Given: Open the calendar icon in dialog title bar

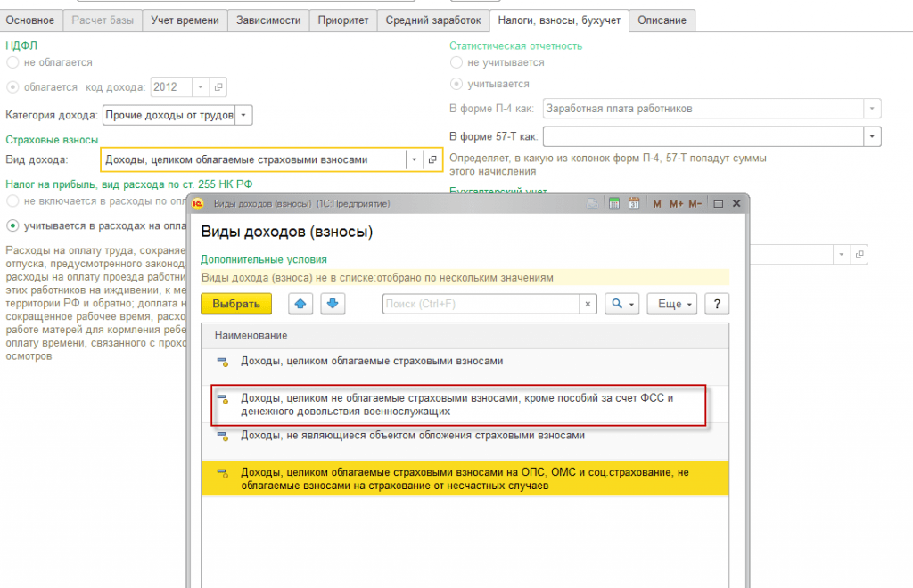Looking at the screenshot, I should (634, 204).
